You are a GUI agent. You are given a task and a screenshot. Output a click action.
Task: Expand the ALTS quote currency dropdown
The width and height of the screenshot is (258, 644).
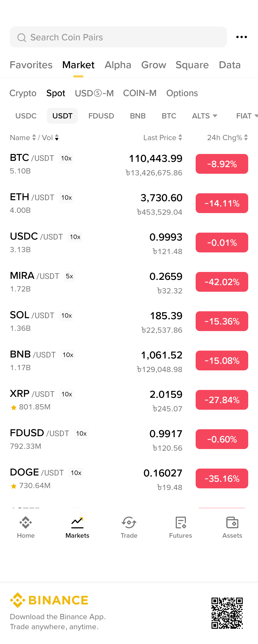[204, 116]
